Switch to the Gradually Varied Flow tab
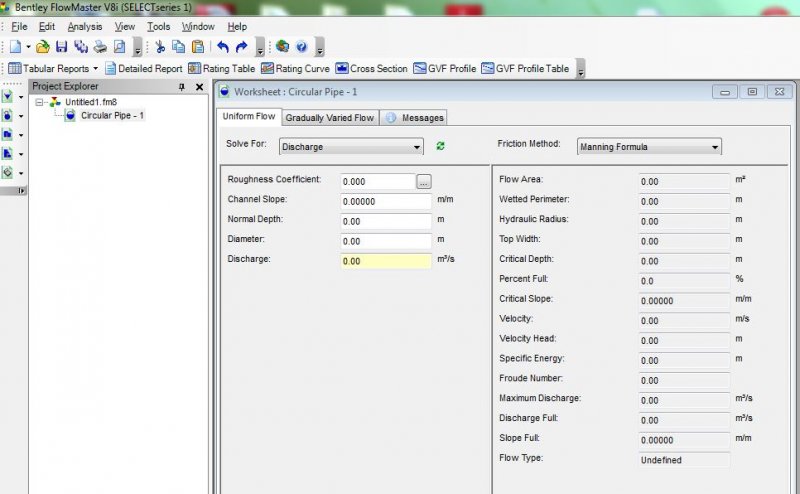This screenshot has height=494, width=800. 330,118
